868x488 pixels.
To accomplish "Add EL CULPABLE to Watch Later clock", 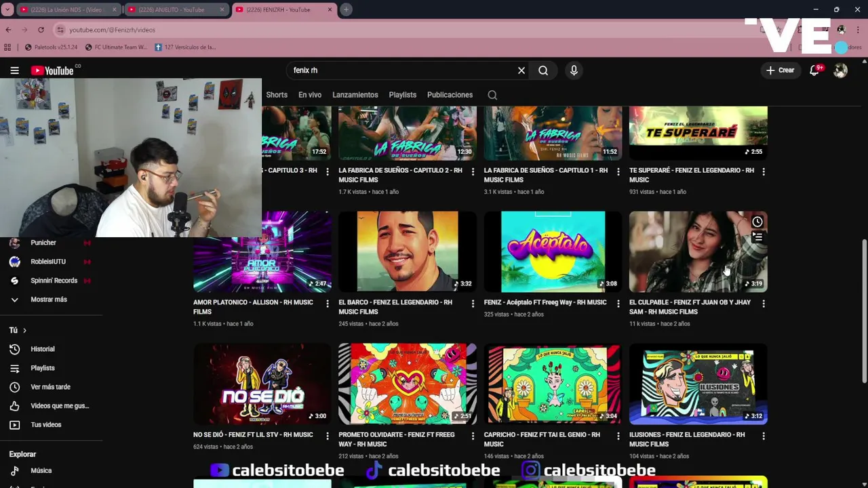I will (x=757, y=222).
